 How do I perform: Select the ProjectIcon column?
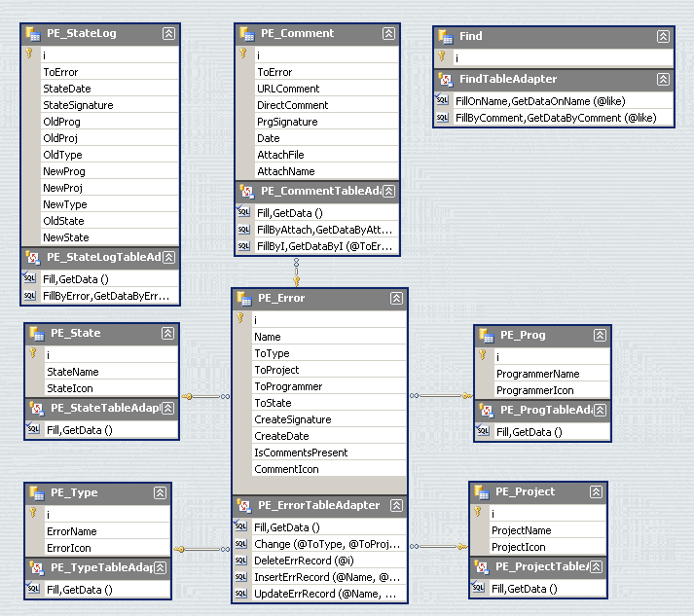pos(547,548)
